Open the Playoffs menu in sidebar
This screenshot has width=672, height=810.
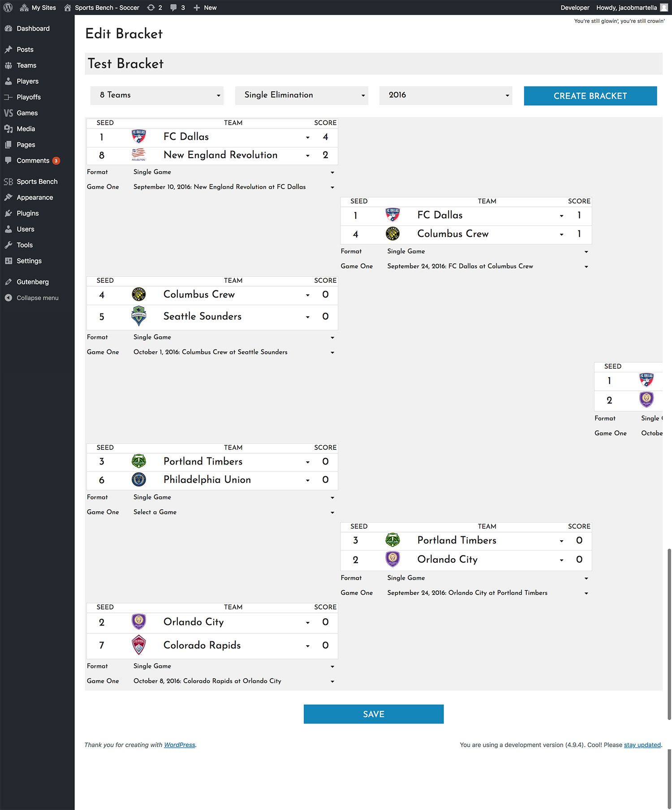point(29,97)
